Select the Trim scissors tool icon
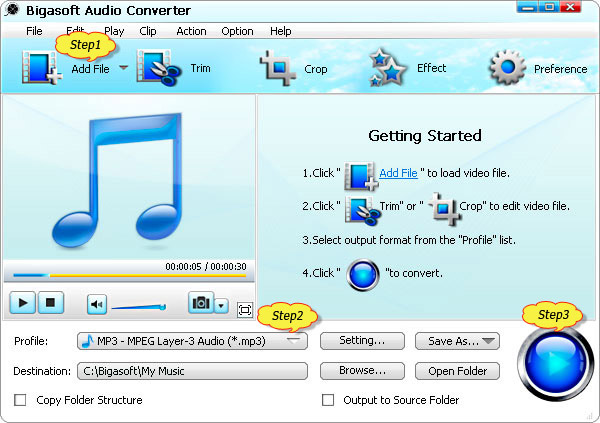Image resolution: width=600 pixels, height=423 pixels. coord(158,68)
